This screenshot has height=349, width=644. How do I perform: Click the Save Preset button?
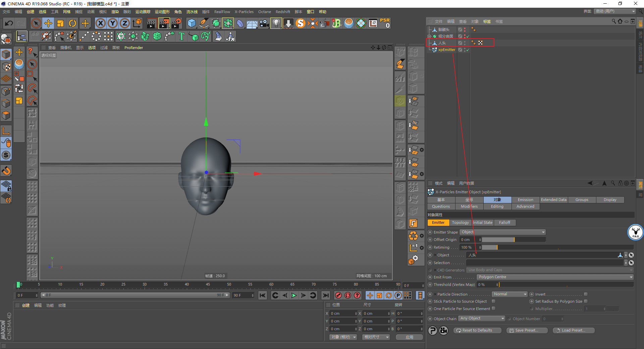[527, 331]
